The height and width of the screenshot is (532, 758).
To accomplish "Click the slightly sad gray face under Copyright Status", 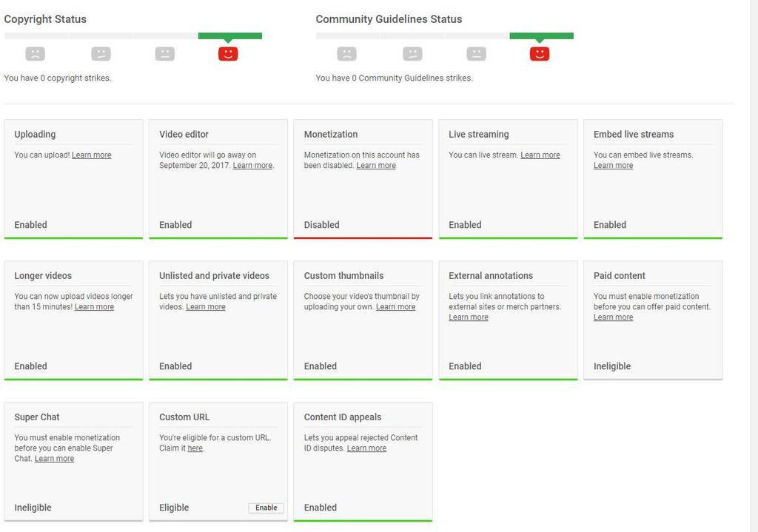I will tap(101, 53).
